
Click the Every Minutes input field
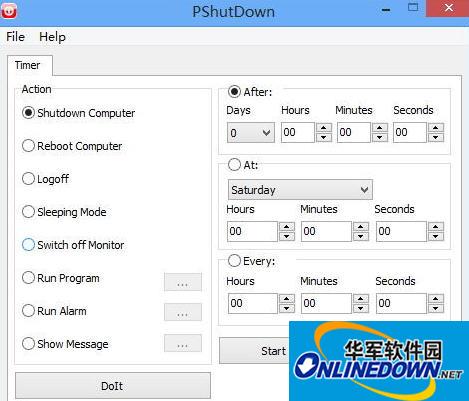(x=326, y=303)
